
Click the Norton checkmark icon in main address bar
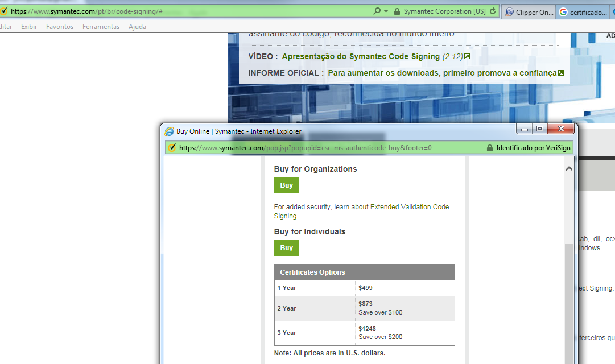(3, 11)
